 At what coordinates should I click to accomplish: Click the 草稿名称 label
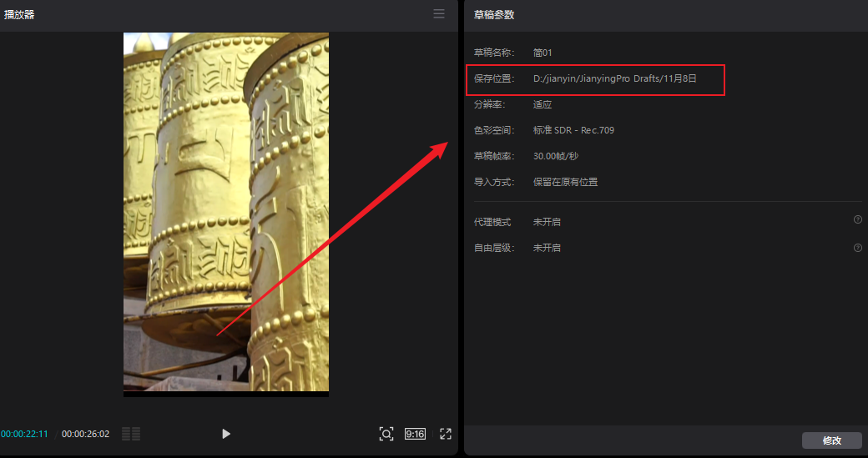[494, 53]
